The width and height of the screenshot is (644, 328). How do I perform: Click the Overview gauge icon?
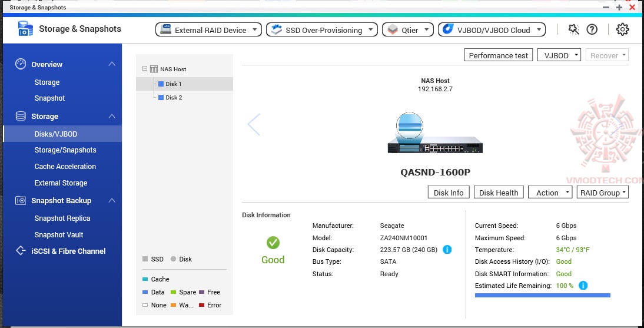pos(21,64)
